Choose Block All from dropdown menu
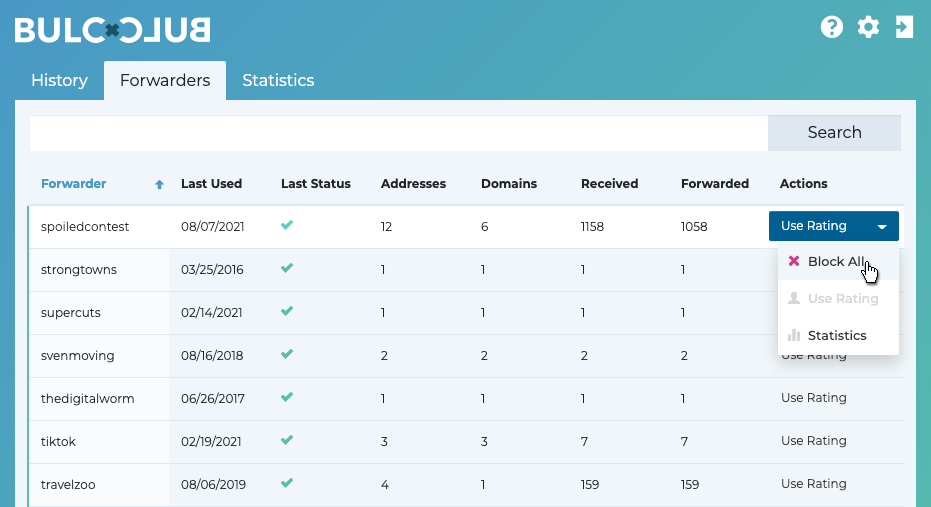Screen dimensions: 931x507 (838, 261)
